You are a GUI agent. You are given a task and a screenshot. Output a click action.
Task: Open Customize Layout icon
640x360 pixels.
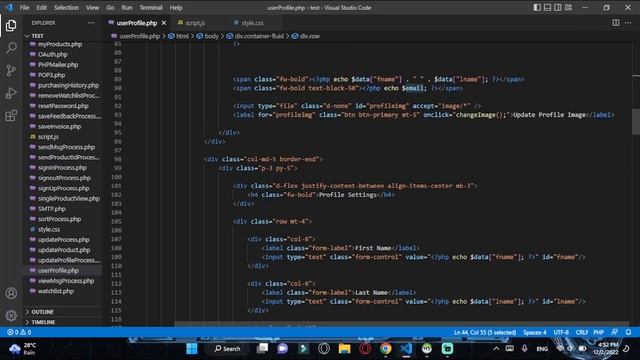click(568, 7)
